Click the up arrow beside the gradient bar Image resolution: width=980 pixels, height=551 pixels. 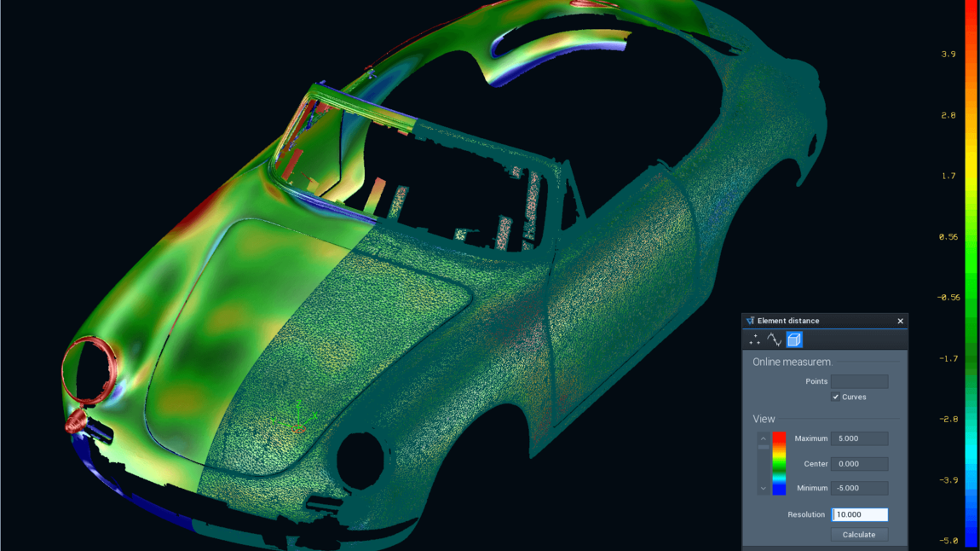(762, 438)
